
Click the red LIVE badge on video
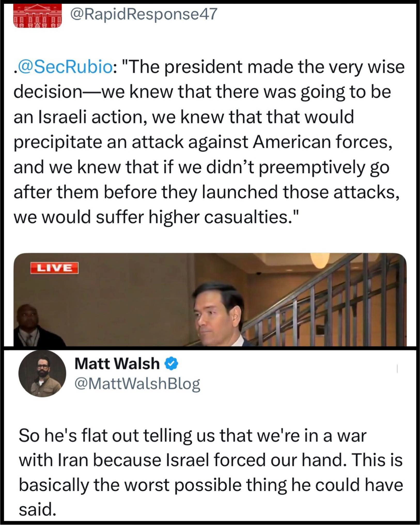[x=54, y=268]
